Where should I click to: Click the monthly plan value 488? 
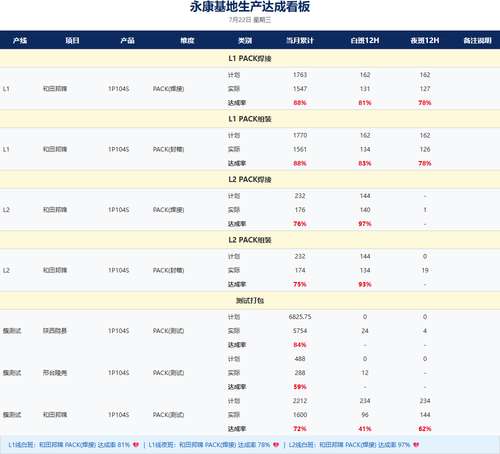(300, 359)
